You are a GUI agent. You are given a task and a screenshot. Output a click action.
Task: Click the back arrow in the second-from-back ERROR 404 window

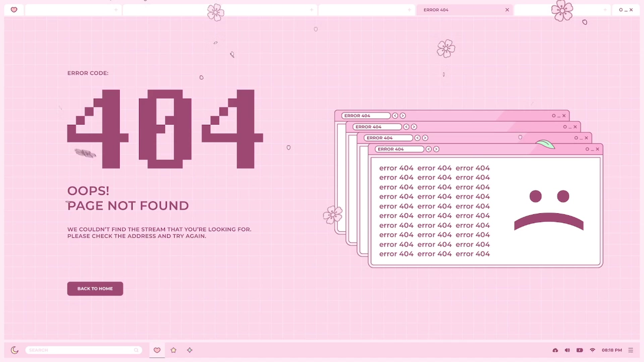(406, 127)
